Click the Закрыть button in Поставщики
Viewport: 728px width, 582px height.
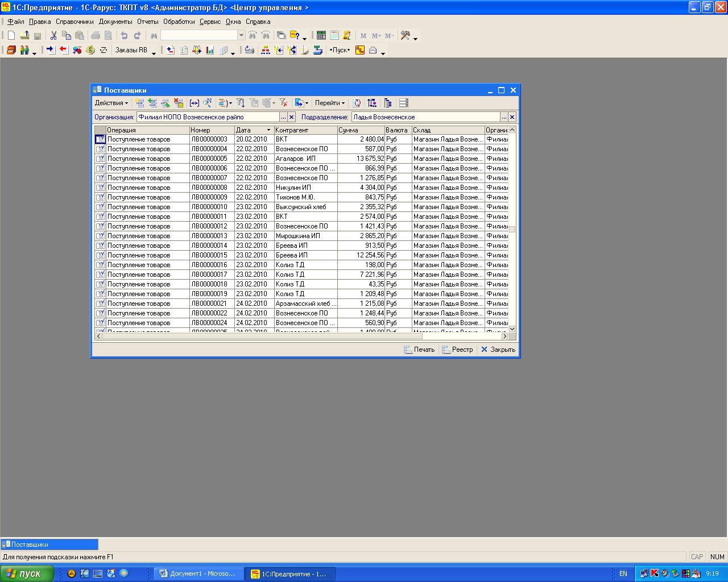498,350
